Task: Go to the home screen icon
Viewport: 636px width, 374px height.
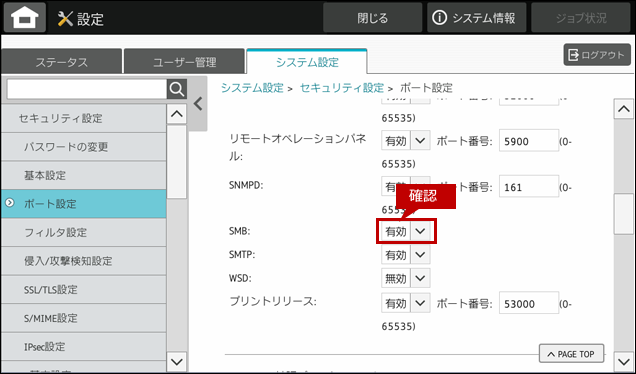Action: pyautogui.click(x=25, y=17)
